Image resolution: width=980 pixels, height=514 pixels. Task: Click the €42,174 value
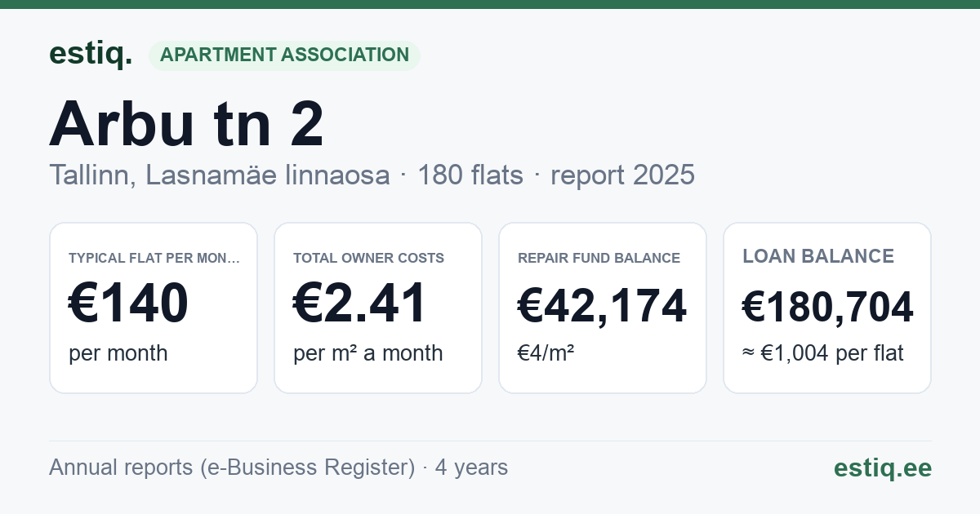603,306
